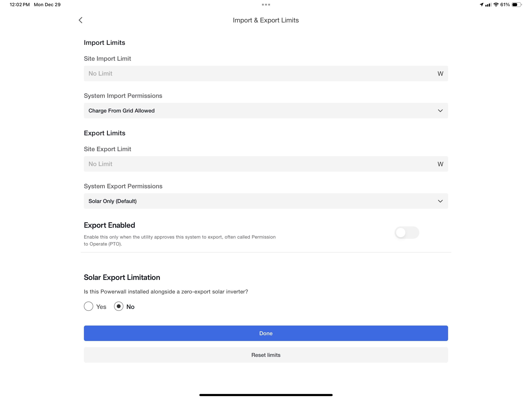Viewport: 532px width, 399px height.
Task: Tap the 61% battery percentage
Action: pyautogui.click(x=505, y=5)
